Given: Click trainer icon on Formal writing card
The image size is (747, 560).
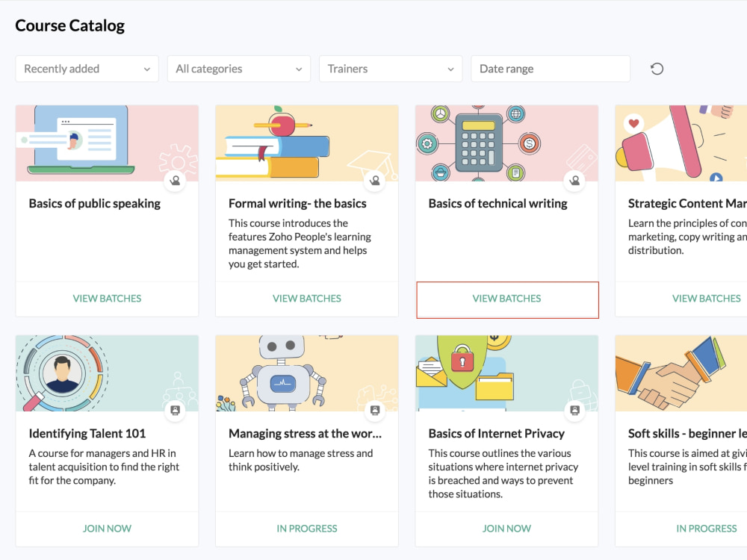Looking at the screenshot, I should (375, 181).
